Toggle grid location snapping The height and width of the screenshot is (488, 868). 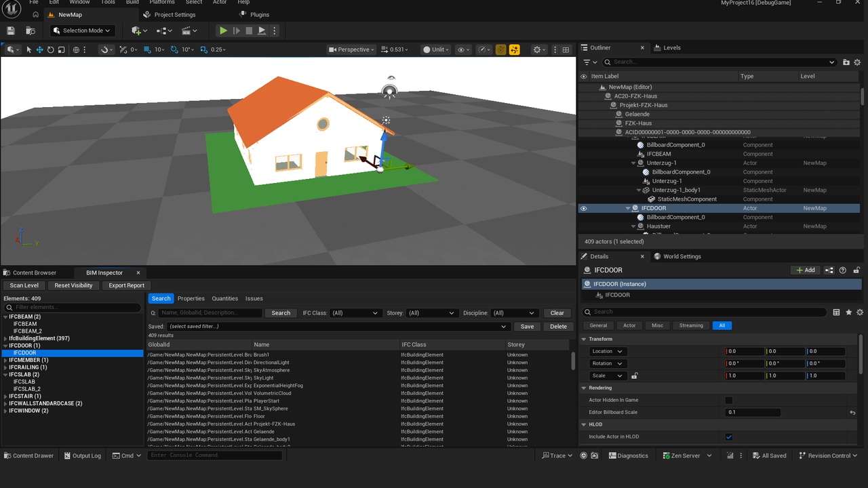point(149,49)
